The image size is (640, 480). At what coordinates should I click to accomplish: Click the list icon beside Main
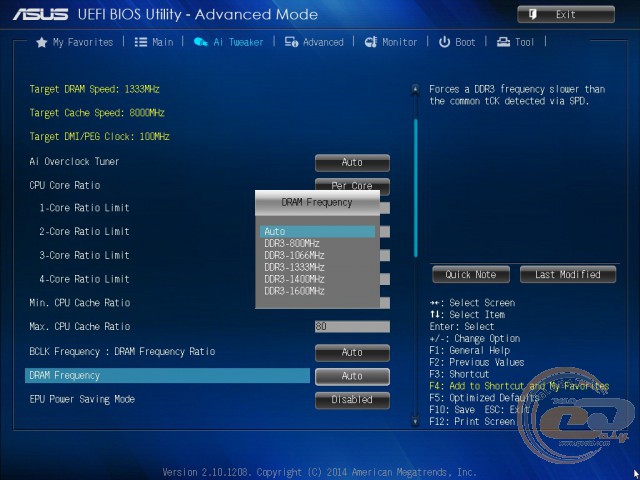pos(141,42)
